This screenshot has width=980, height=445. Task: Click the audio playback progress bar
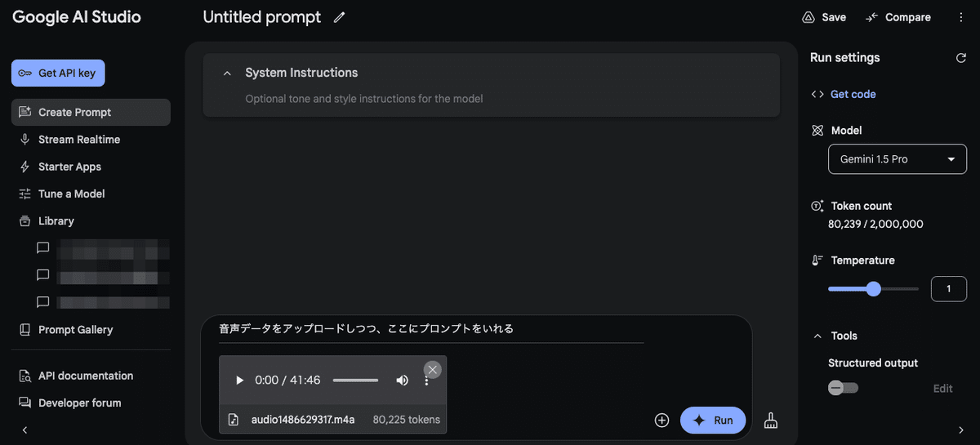pos(355,380)
